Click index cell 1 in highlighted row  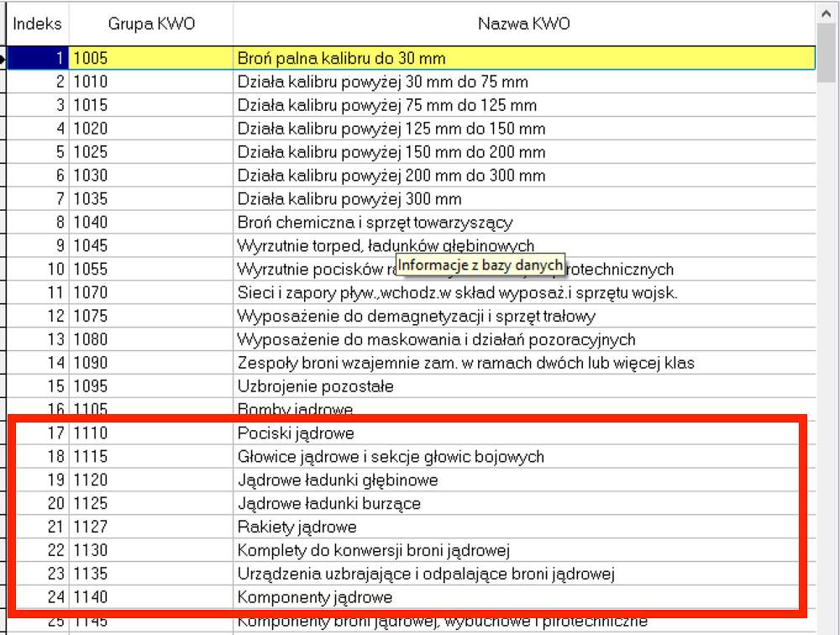(x=38, y=58)
